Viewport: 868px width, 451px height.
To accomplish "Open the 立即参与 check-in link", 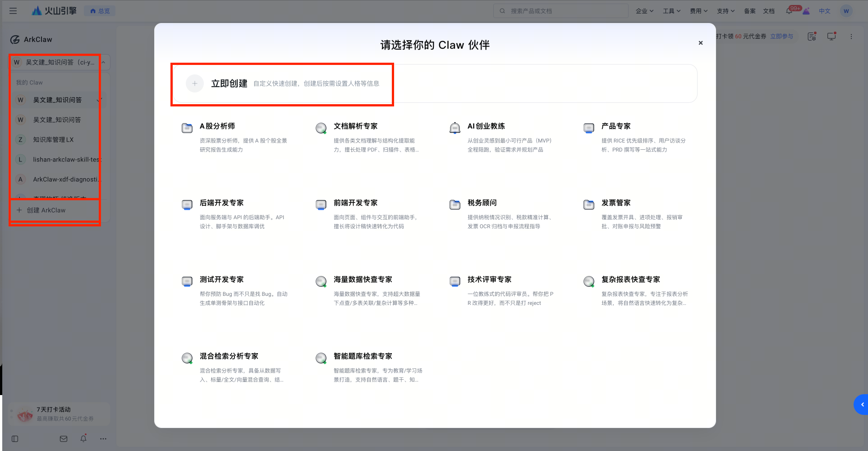I will tap(781, 36).
